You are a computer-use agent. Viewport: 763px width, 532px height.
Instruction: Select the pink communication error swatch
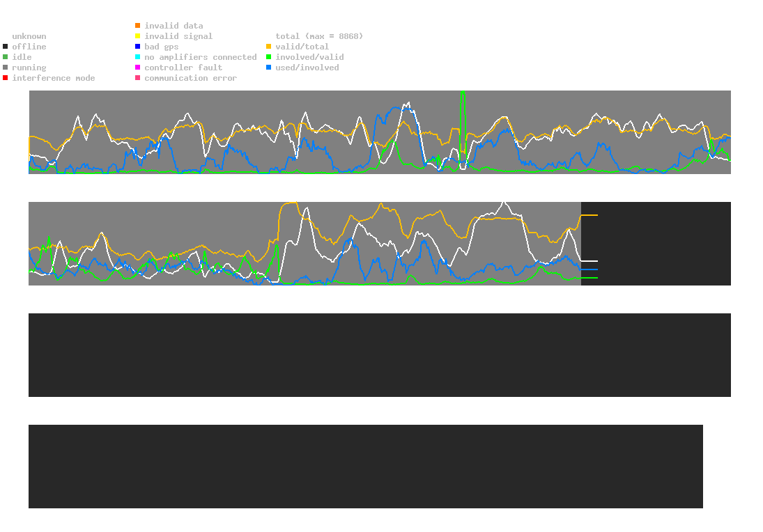coord(138,78)
